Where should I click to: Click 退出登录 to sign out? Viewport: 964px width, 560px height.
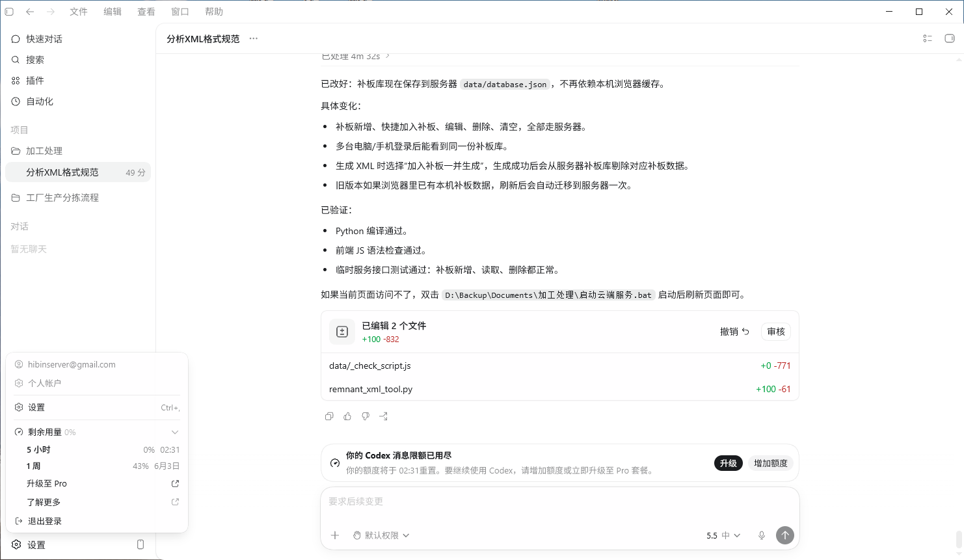click(97, 521)
